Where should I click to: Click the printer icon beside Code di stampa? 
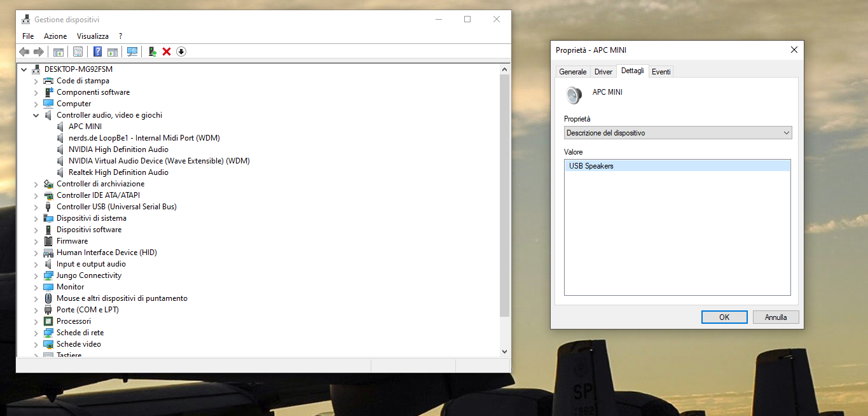(48, 81)
